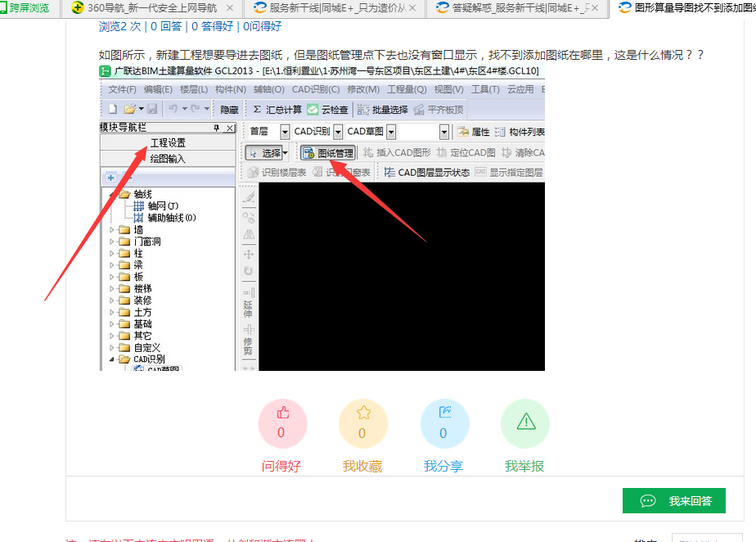Click 识别楼层表 tool
Screen dimensions: 756x542
pos(277,172)
